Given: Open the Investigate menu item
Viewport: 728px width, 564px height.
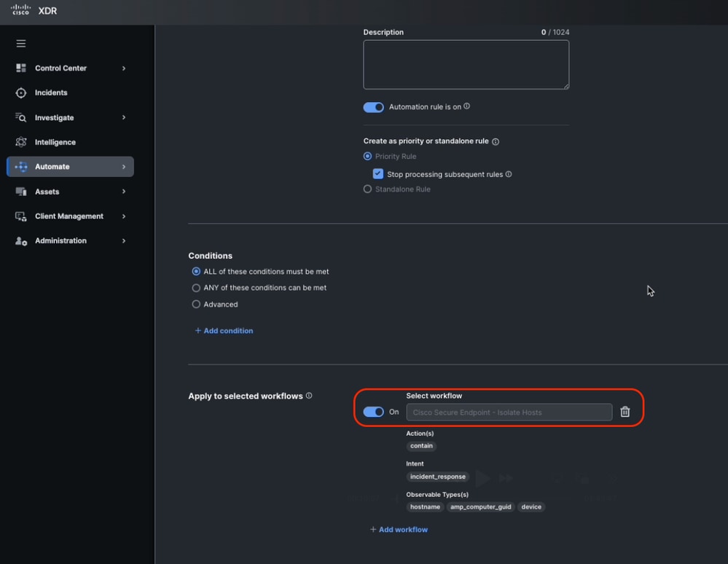Looking at the screenshot, I should [70, 117].
